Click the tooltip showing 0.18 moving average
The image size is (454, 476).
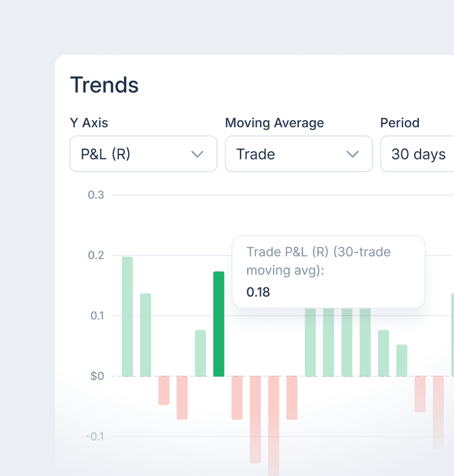pos(329,271)
